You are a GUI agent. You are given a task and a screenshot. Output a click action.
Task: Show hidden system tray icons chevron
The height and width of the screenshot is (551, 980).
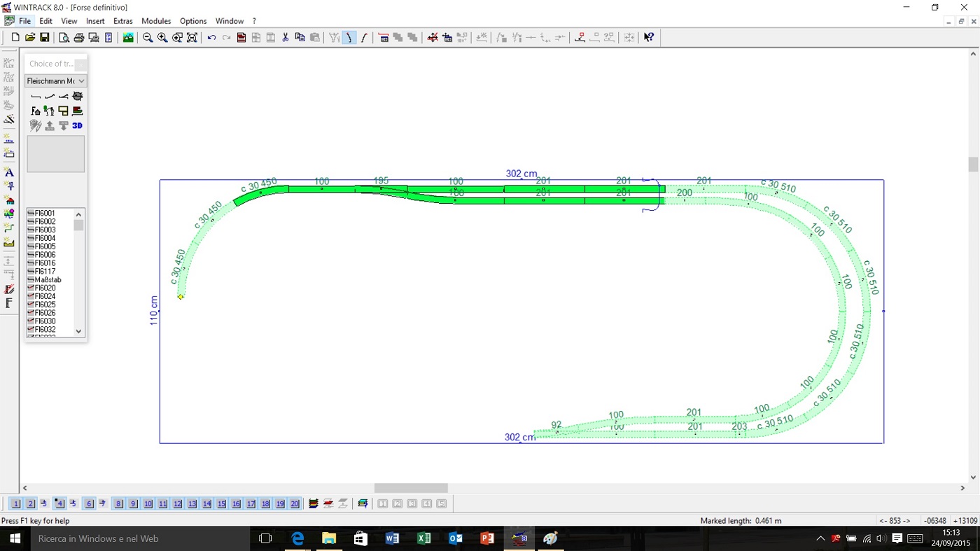pyautogui.click(x=820, y=539)
